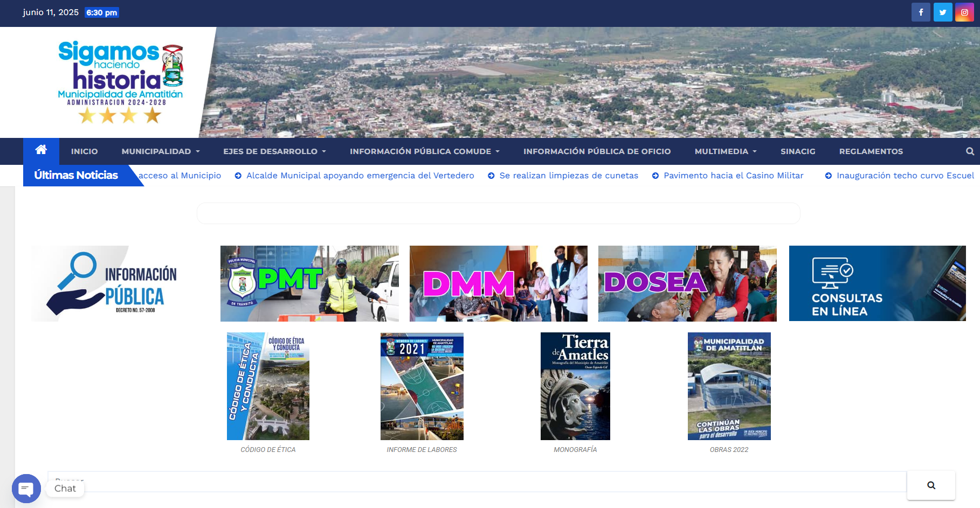The width and height of the screenshot is (980, 508).
Task: Go to the SINACIG menu item
Action: pos(798,151)
